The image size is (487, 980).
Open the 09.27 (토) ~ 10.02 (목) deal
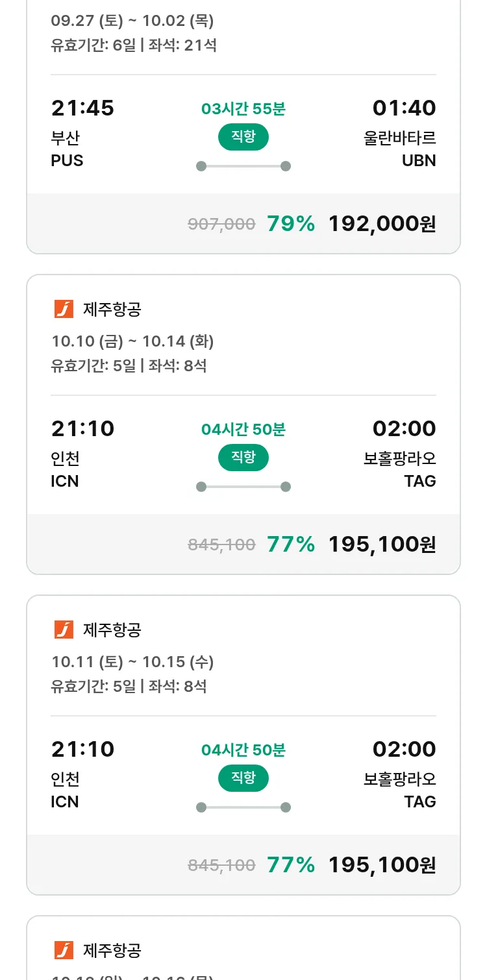(x=132, y=21)
